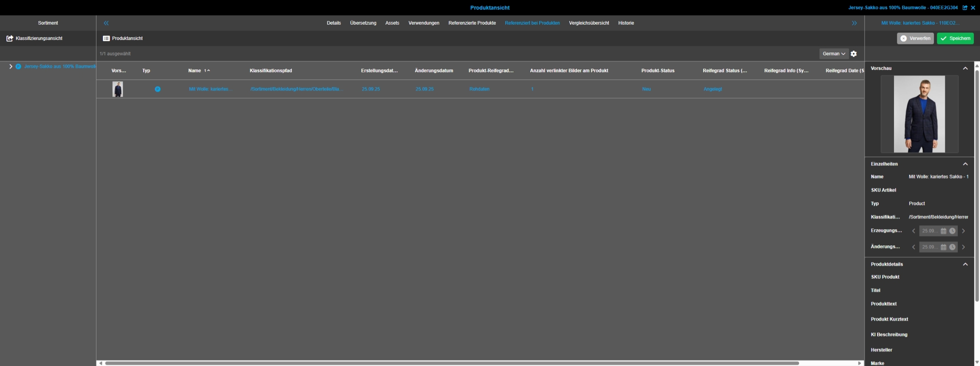
Task: Click the blue P type icon in table row
Action: 157,89
